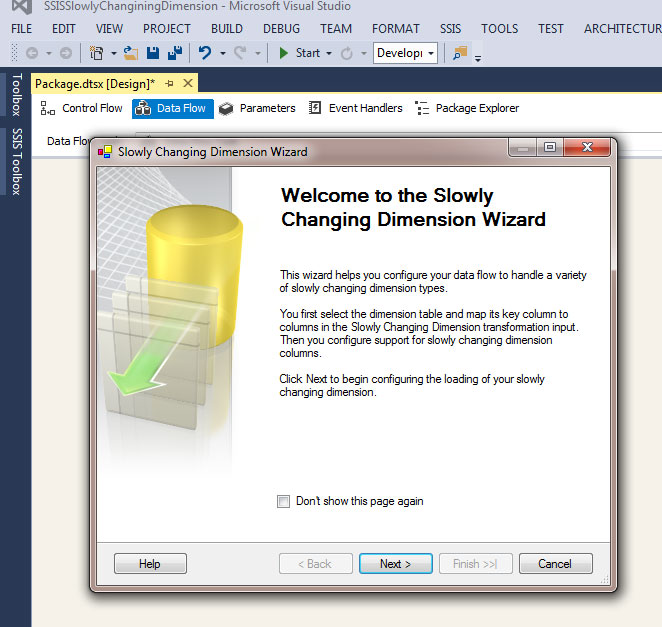
Task: Open the SSIS Toolbox side panel
Action: coord(16,161)
